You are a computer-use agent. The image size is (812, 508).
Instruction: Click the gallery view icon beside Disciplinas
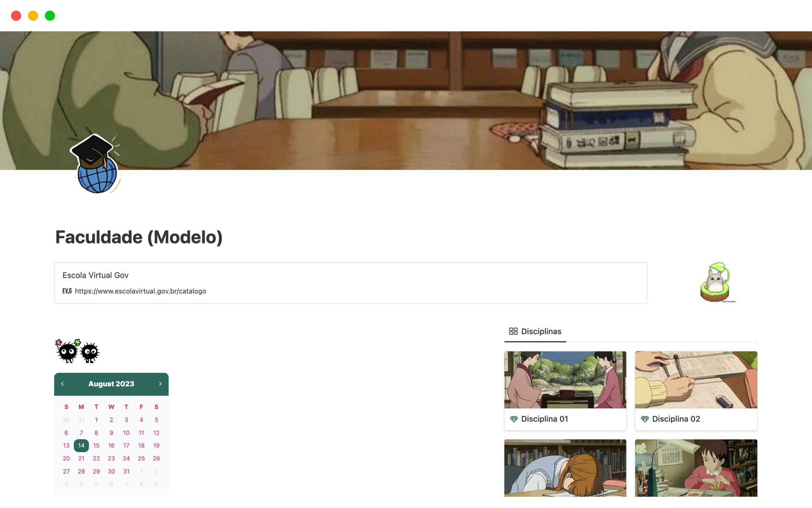click(x=513, y=331)
